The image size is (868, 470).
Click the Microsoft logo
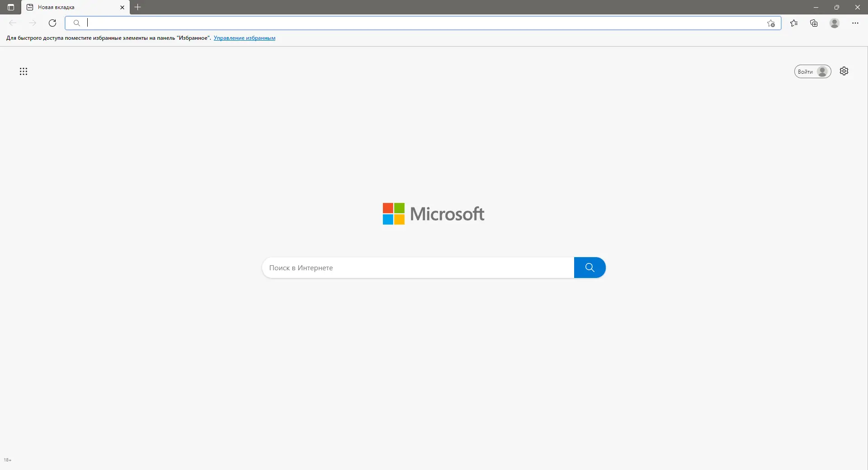point(434,214)
